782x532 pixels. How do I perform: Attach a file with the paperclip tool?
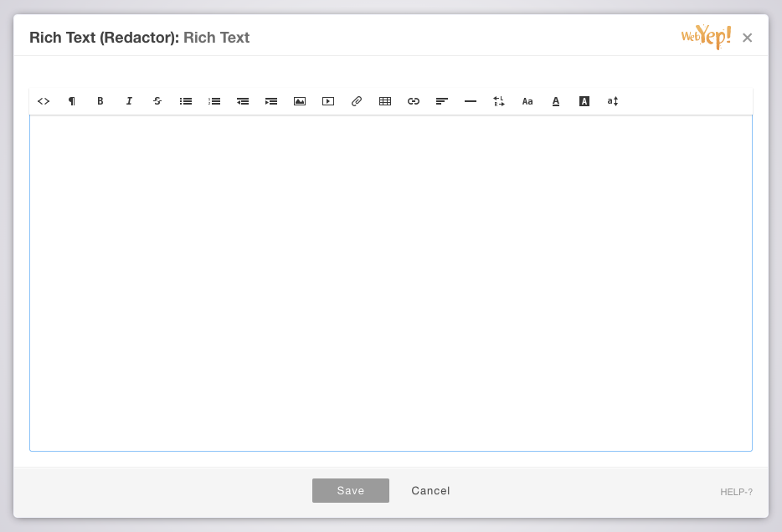pyautogui.click(x=356, y=101)
